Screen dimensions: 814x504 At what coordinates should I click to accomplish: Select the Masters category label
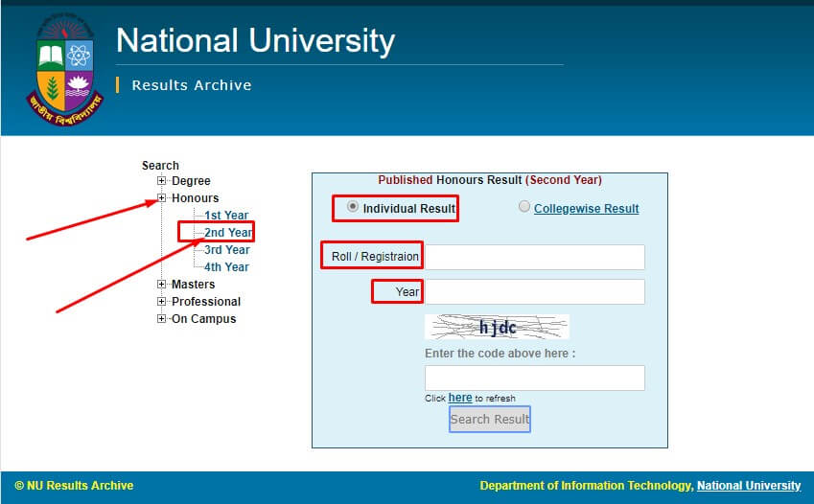pyautogui.click(x=193, y=284)
